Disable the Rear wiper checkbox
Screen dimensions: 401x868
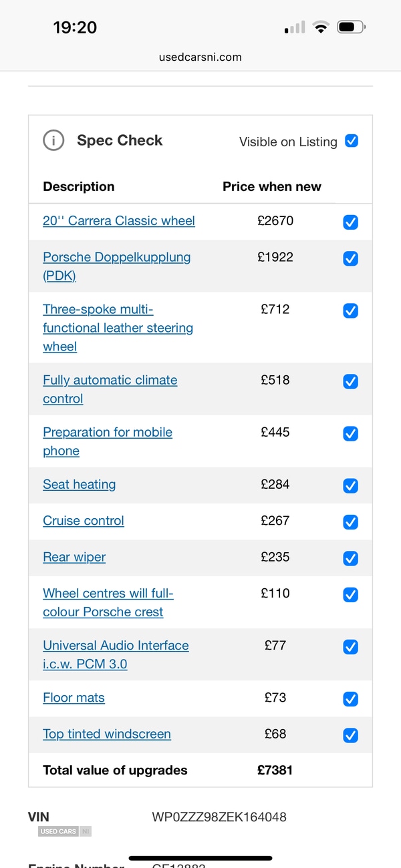(350, 559)
